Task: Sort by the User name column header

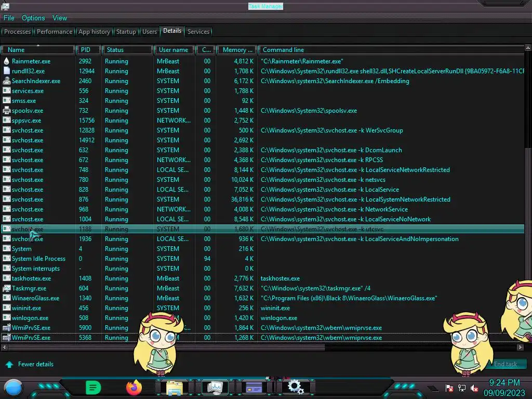Action: (x=174, y=50)
